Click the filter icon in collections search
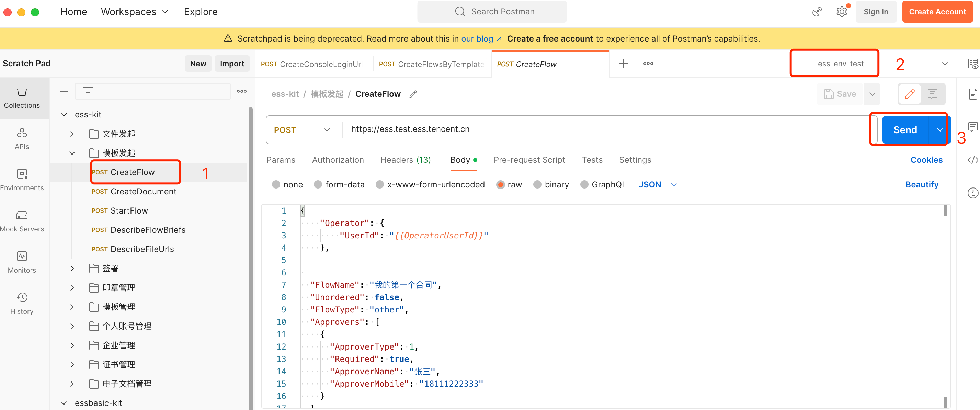The width and height of the screenshot is (980, 410). click(x=88, y=91)
